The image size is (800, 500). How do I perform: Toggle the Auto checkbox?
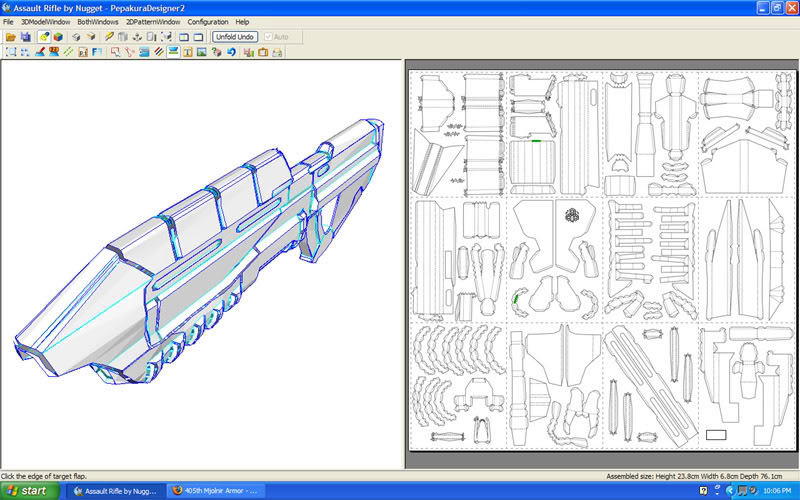click(268, 37)
